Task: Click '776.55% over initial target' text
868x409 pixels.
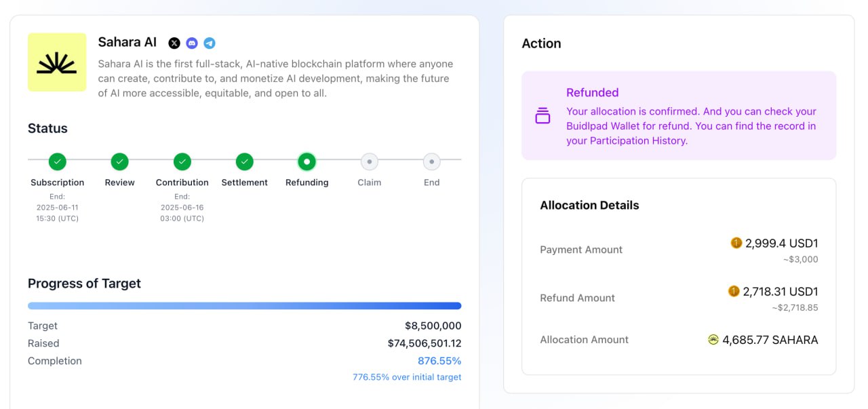Action: click(x=407, y=377)
